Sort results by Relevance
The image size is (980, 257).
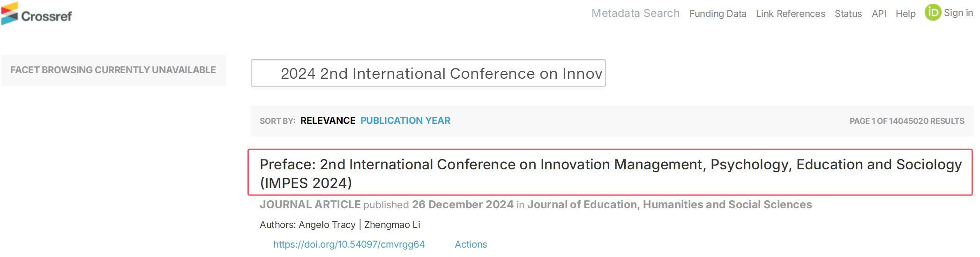pyautogui.click(x=328, y=121)
